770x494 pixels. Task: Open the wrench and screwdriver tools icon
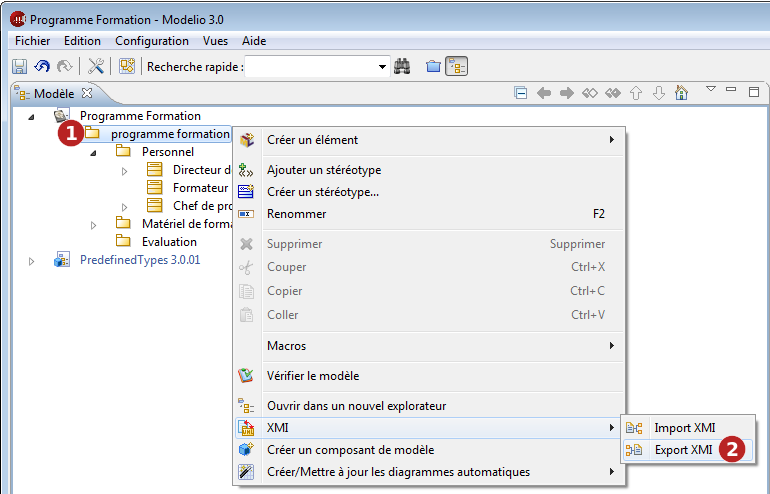pyautogui.click(x=96, y=66)
